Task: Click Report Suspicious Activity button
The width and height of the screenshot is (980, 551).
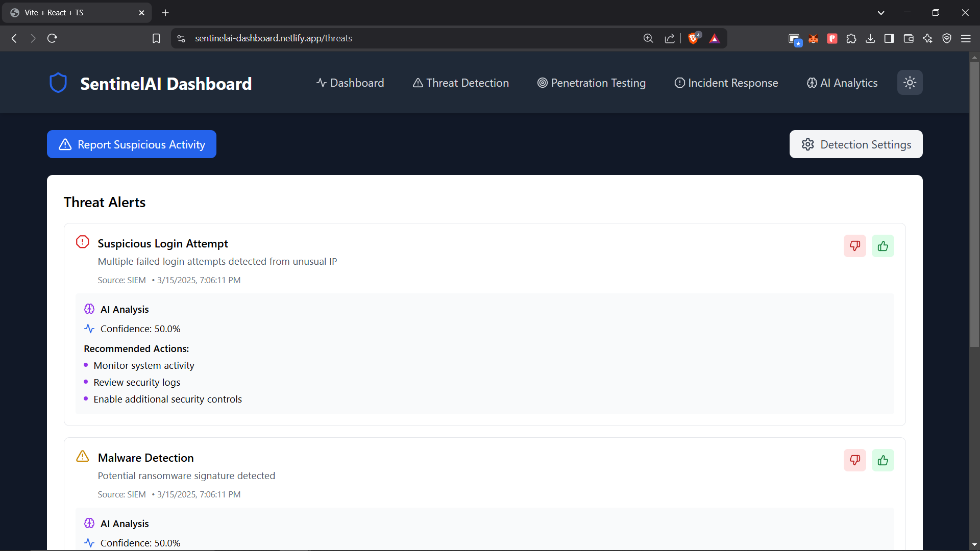Action: (132, 144)
